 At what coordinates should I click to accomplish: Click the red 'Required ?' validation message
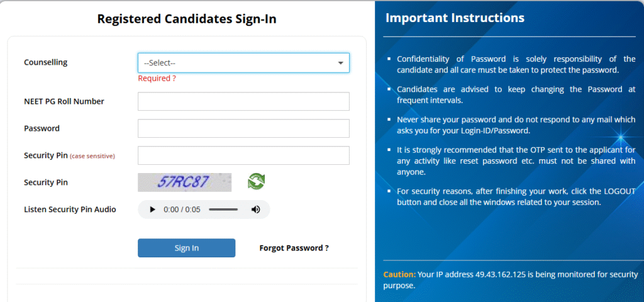[x=157, y=79]
